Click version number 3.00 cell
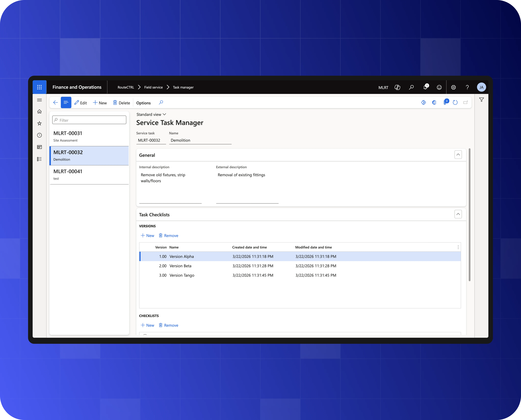 pyautogui.click(x=163, y=275)
